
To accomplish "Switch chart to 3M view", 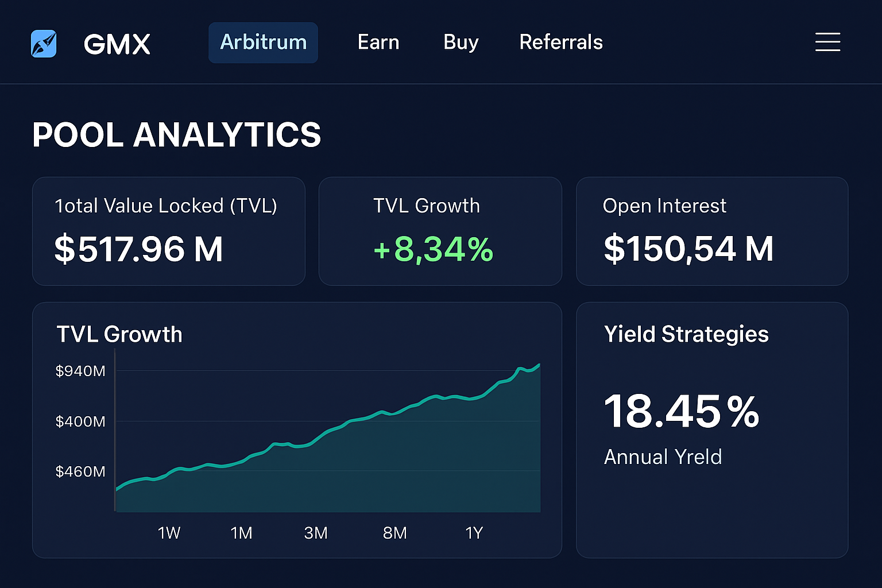I will coord(315,532).
